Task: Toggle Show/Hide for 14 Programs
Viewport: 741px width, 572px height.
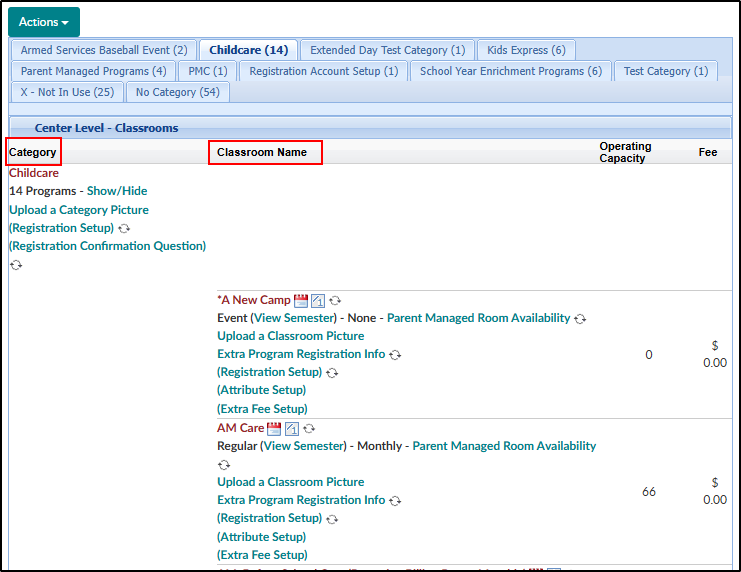Action: pyautogui.click(x=117, y=191)
